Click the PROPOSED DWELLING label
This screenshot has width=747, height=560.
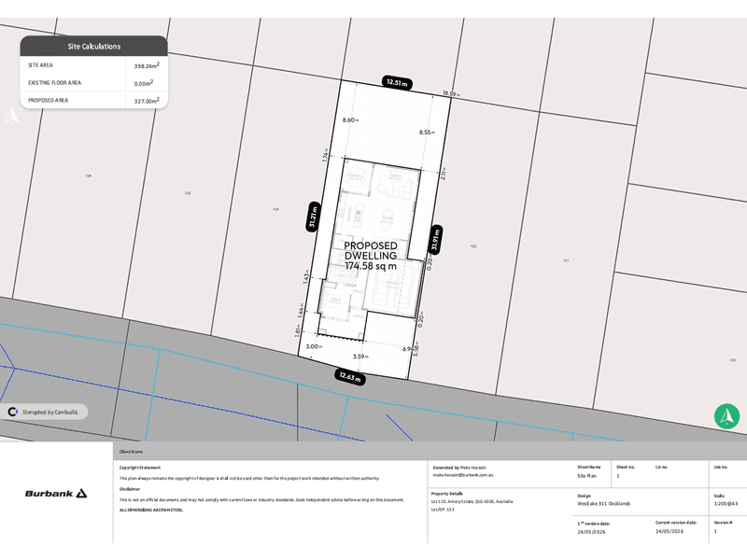pyautogui.click(x=371, y=250)
